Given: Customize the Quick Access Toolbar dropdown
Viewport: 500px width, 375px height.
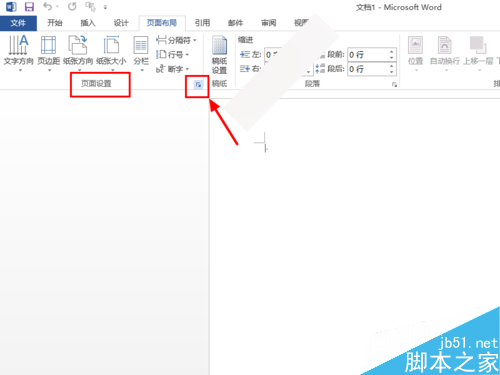Looking at the screenshot, I should click(105, 7).
